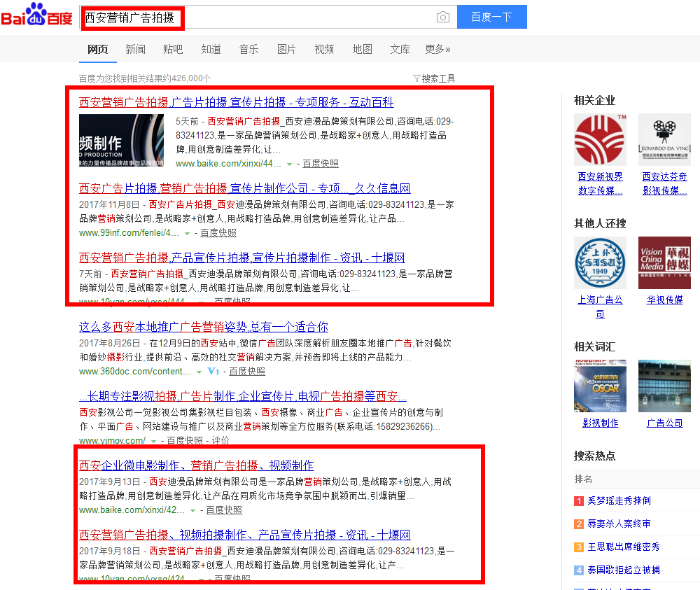This screenshot has width=700, height=590.
Task: Open result 西安营销广告拍摄_产品宣传片拍摄 十堰网
Action: click(242, 258)
